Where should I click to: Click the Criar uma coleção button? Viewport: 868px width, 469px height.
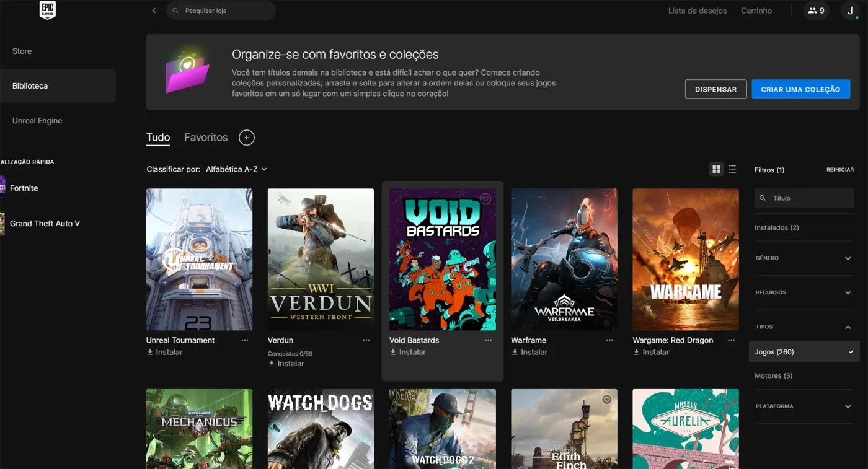(x=800, y=89)
